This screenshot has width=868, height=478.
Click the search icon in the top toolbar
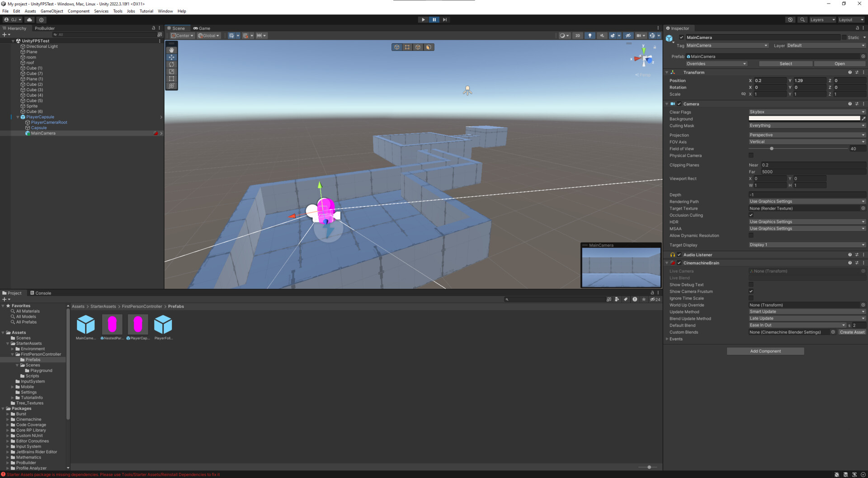pyautogui.click(x=802, y=19)
